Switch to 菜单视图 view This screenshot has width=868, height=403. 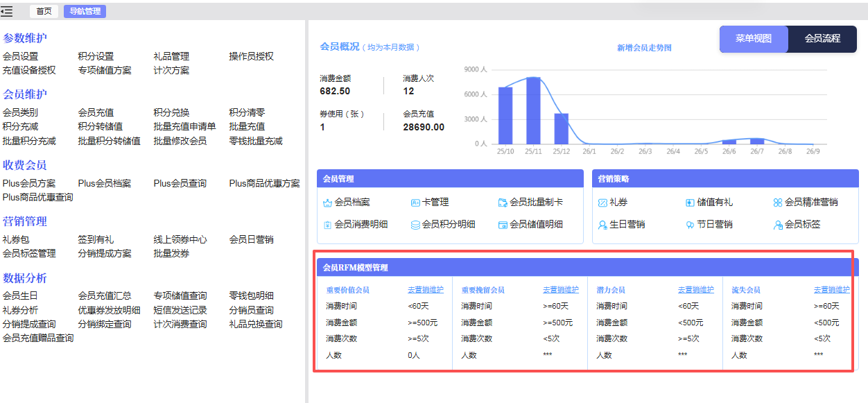tap(754, 39)
